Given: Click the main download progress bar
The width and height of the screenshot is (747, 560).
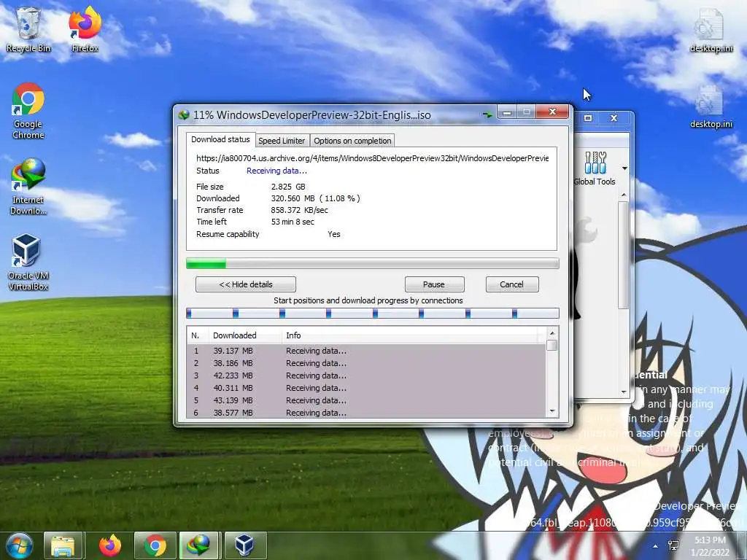Looking at the screenshot, I should click(373, 263).
